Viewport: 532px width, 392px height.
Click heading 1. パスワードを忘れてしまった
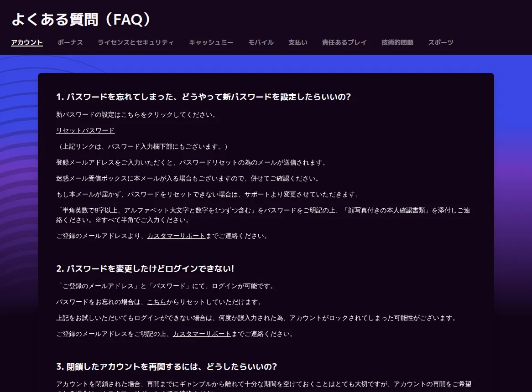tap(203, 97)
